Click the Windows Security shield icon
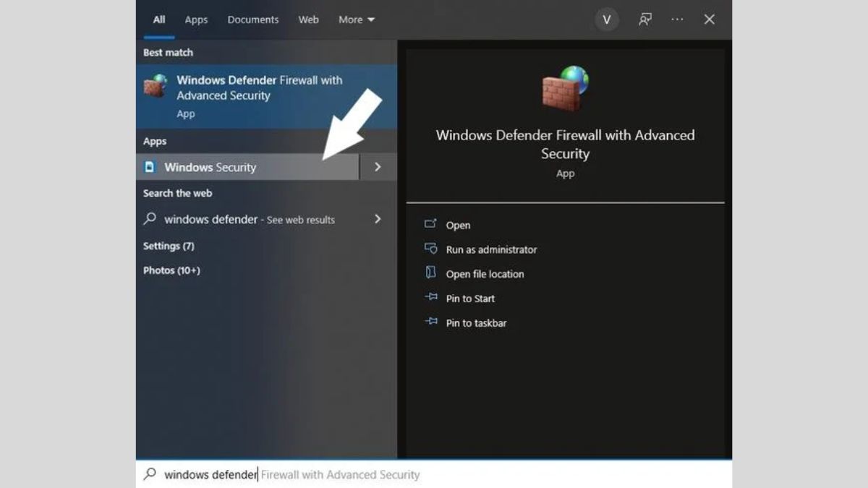 point(150,167)
